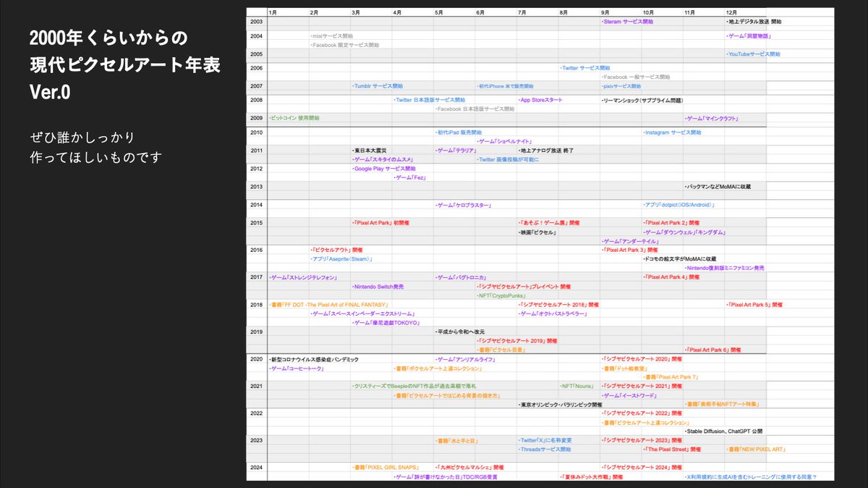Viewport: 868px width, 488px height.
Task: Click the '2003' year row label
Action: 256,22
